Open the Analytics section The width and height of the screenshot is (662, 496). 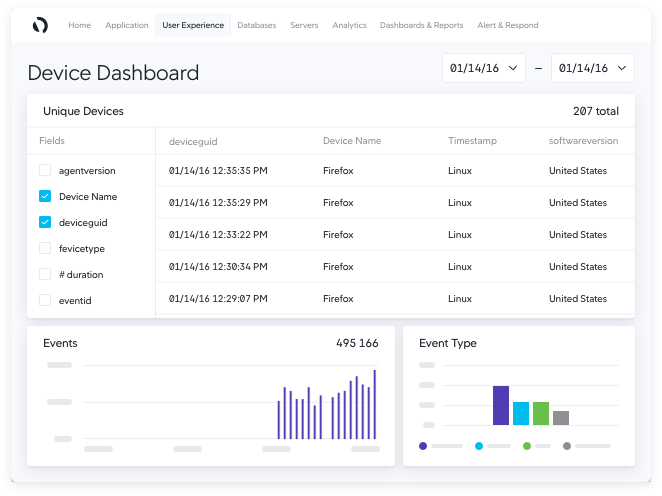(x=349, y=25)
